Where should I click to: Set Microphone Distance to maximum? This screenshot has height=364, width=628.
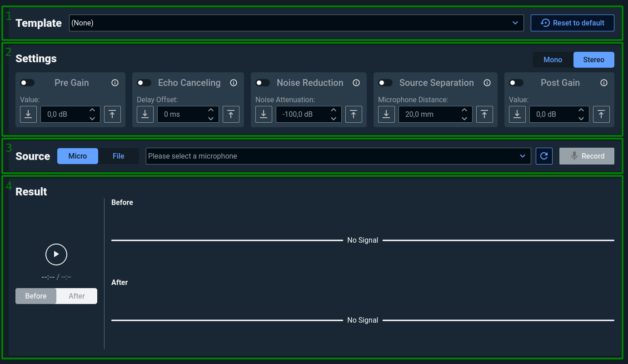(484, 114)
